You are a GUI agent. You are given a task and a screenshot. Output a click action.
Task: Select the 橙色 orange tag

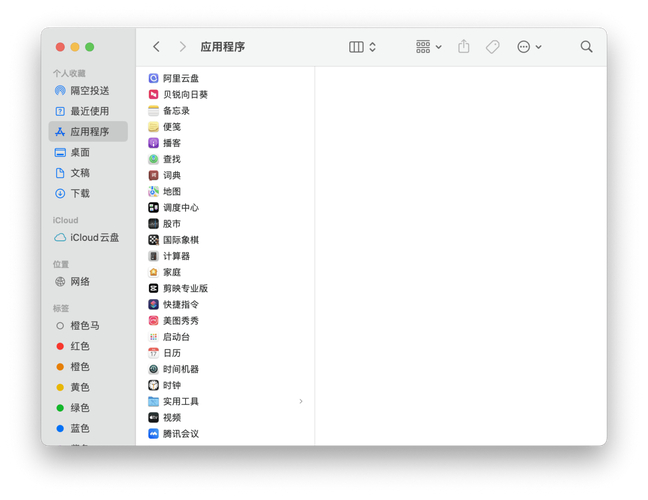[x=88, y=367]
